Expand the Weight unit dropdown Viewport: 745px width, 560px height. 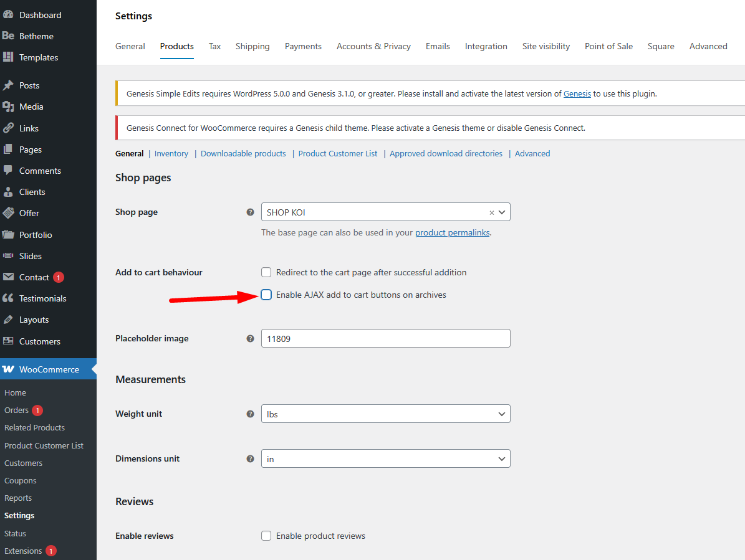[385, 414]
